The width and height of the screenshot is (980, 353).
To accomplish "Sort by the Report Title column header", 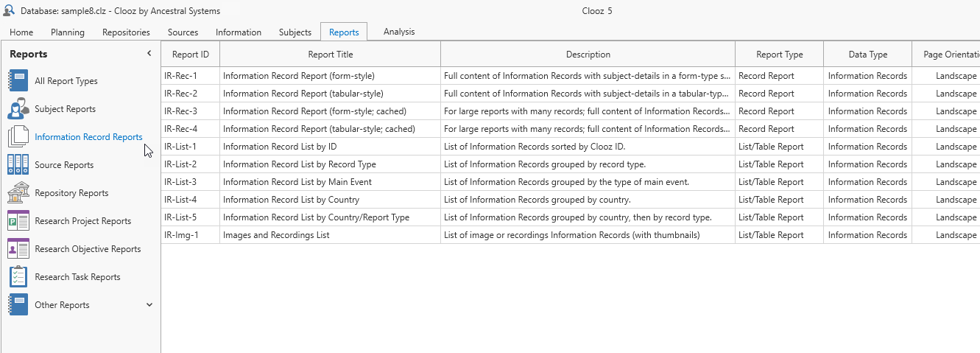I will (x=330, y=55).
